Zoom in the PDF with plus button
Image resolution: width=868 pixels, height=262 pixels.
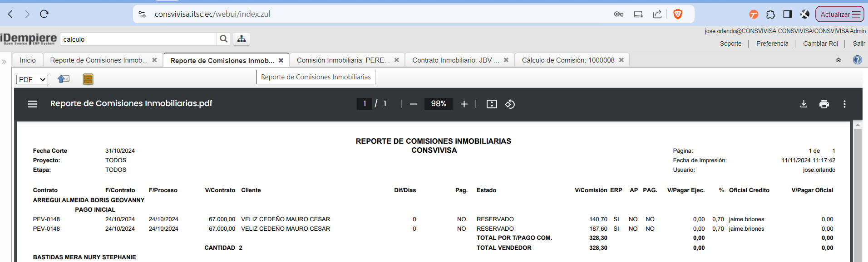[x=464, y=104]
